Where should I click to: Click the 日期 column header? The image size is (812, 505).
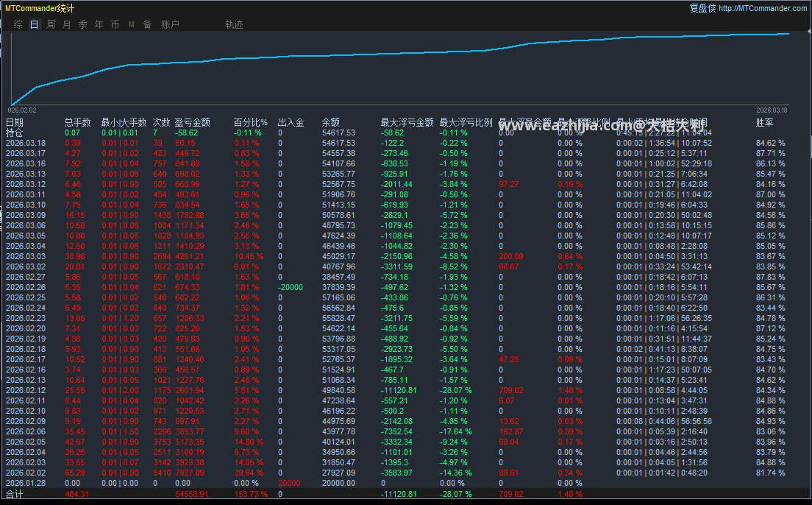[15, 122]
